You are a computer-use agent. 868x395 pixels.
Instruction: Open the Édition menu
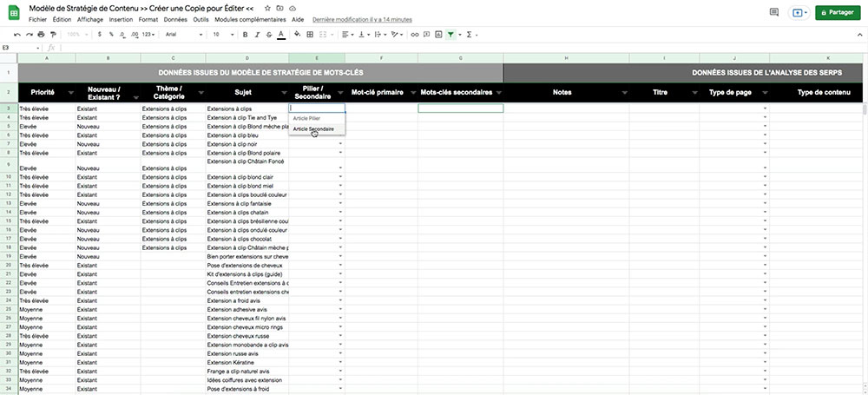click(62, 19)
